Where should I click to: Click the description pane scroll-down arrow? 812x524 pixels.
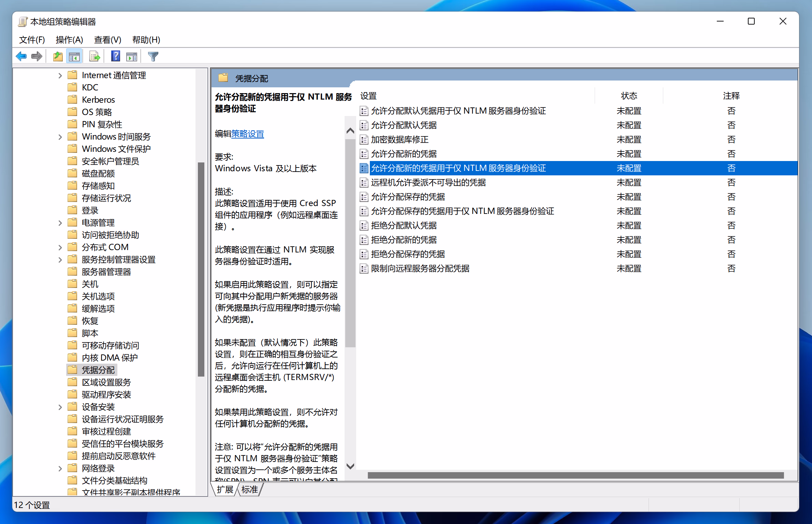(x=350, y=466)
